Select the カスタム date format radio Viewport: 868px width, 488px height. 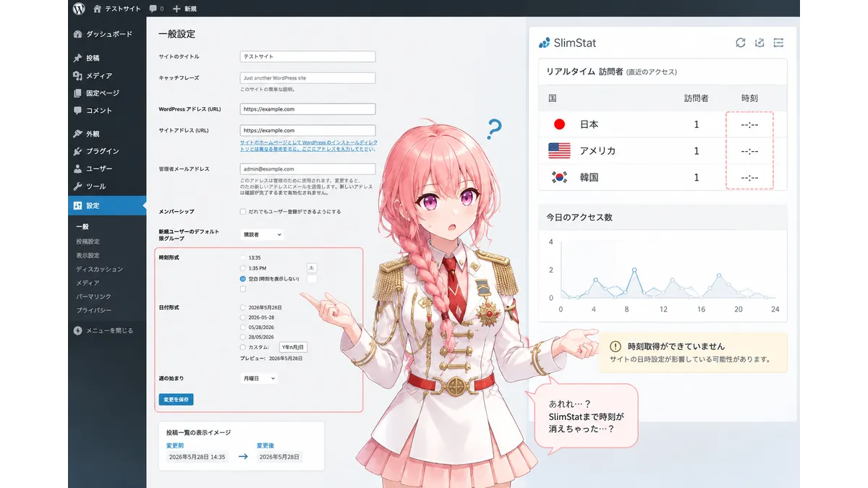tap(243, 347)
